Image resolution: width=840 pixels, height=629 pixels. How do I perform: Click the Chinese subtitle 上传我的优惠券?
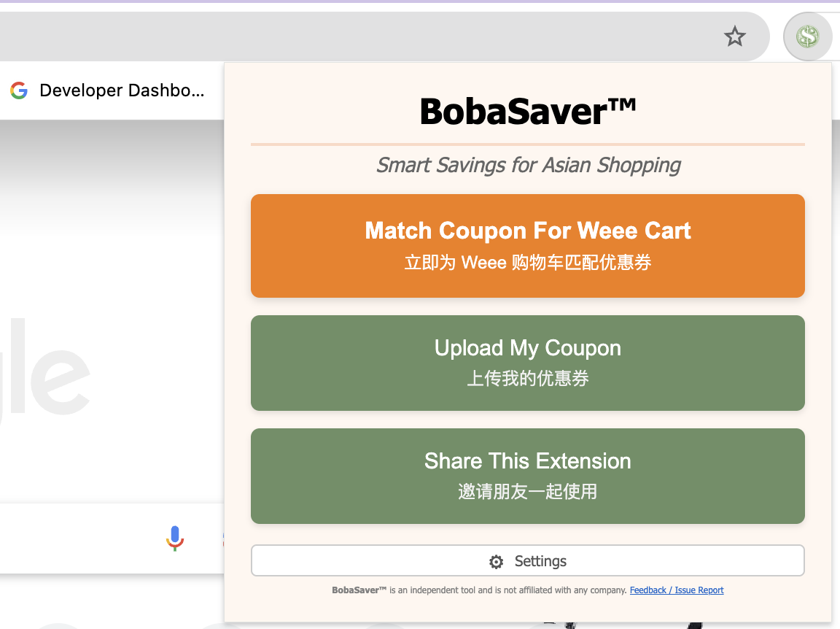(x=528, y=379)
